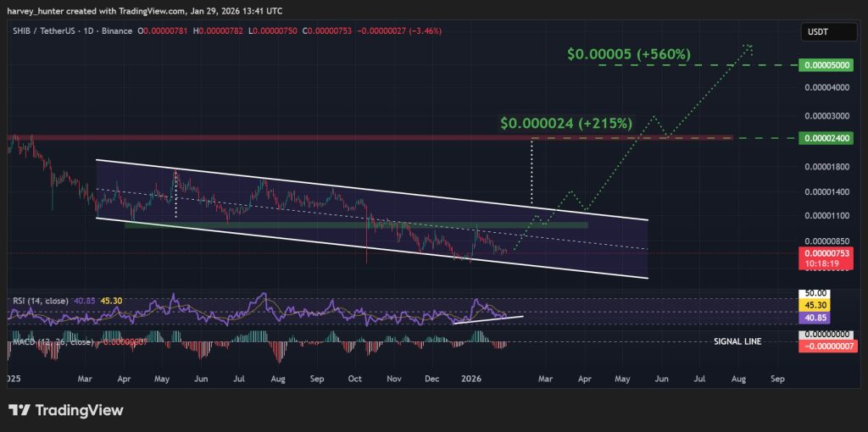Screen dimensions: 868x432
Task: Select the $0.000024 (+215%) target annotation
Action: (x=566, y=123)
